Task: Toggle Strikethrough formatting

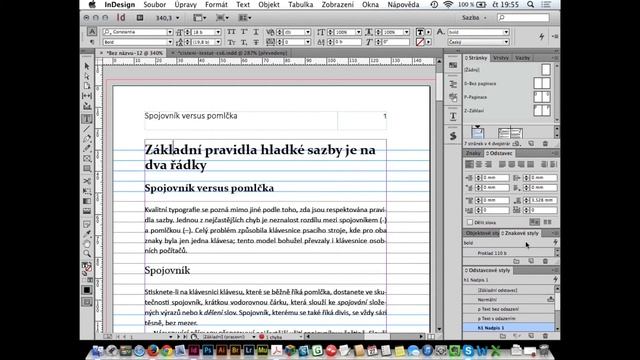Action: tap(256, 42)
